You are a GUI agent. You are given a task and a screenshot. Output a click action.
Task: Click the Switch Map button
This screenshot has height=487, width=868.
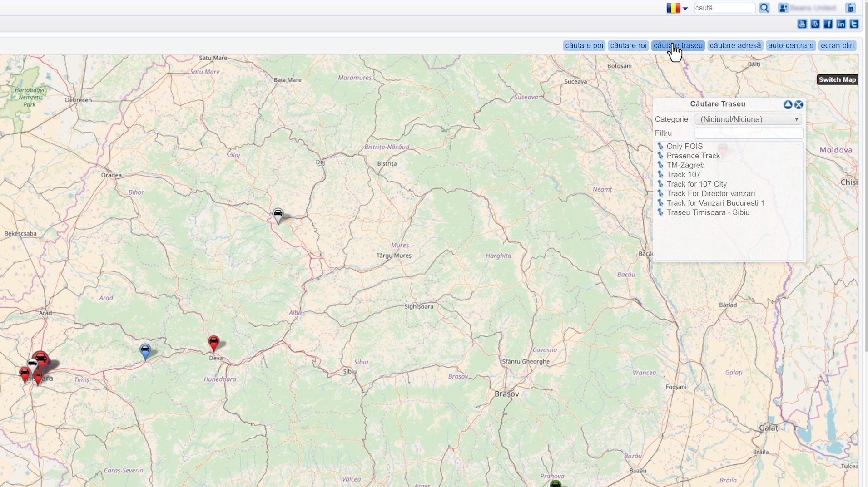pyautogui.click(x=837, y=80)
